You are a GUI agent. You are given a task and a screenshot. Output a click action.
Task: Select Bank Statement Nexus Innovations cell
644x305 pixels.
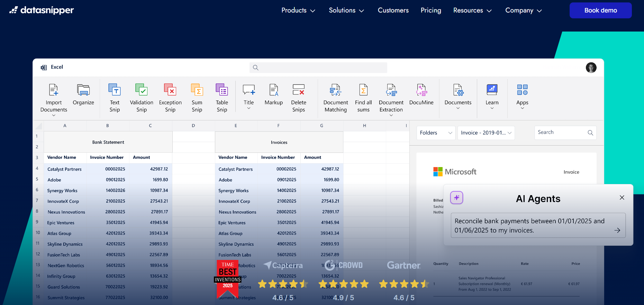click(65, 212)
